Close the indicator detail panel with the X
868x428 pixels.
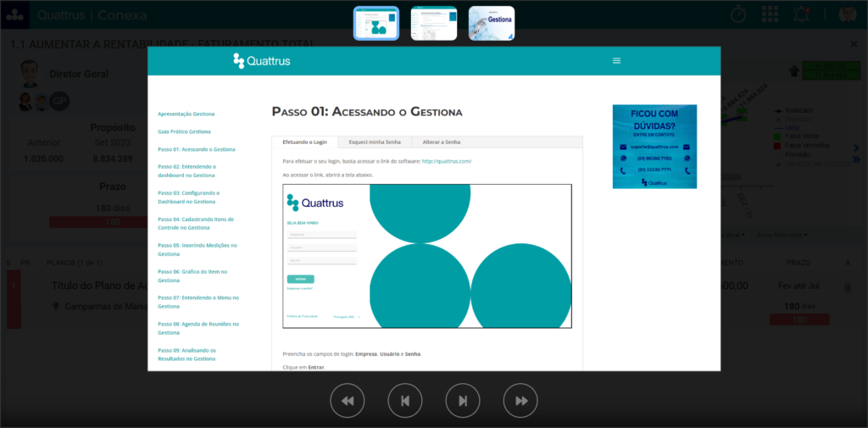click(x=854, y=44)
